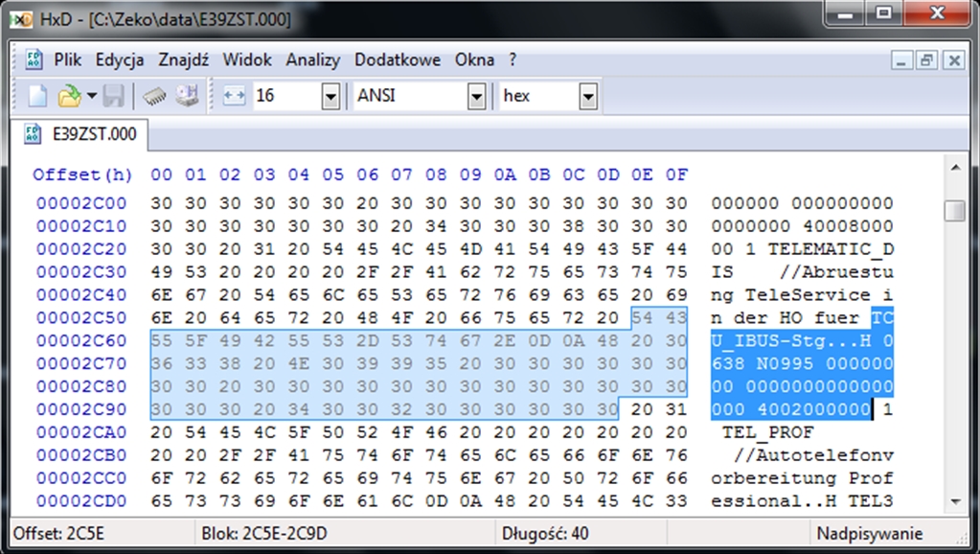980x554 pixels.
Task: Open the bytes-per-row 16 dropdown
Action: point(330,96)
